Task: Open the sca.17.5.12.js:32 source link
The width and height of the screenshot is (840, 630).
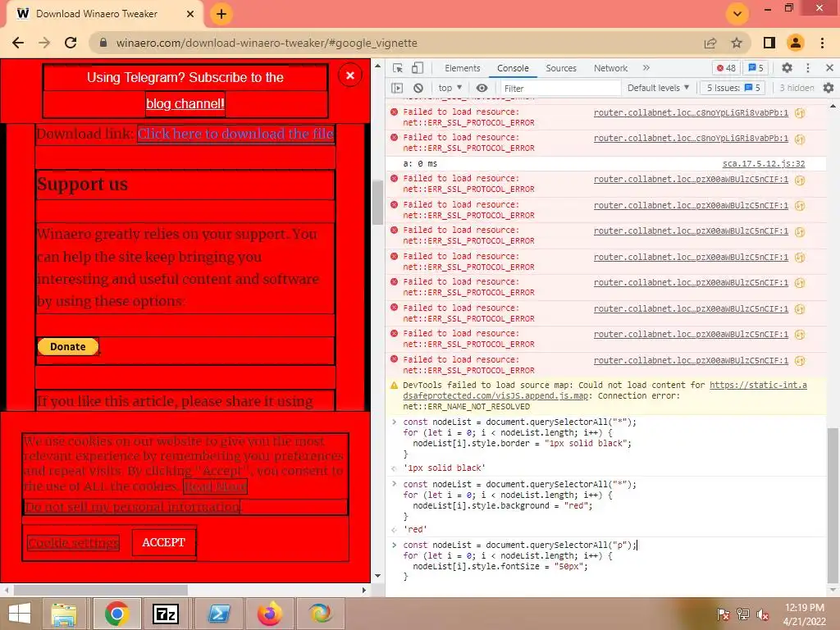Action: (x=764, y=164)
